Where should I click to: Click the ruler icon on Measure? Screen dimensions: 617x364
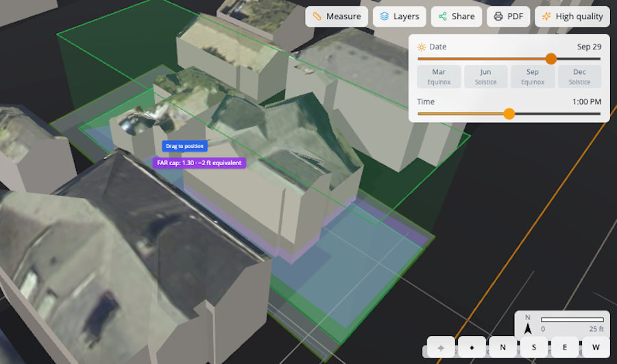317,16
